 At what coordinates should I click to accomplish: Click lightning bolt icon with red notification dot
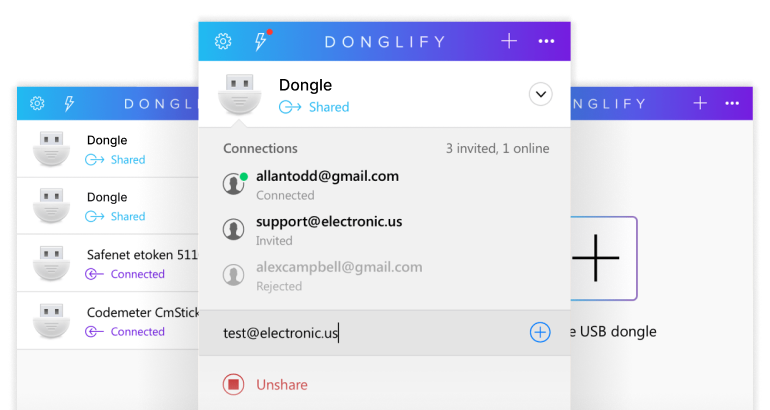[x=262, y=41]
